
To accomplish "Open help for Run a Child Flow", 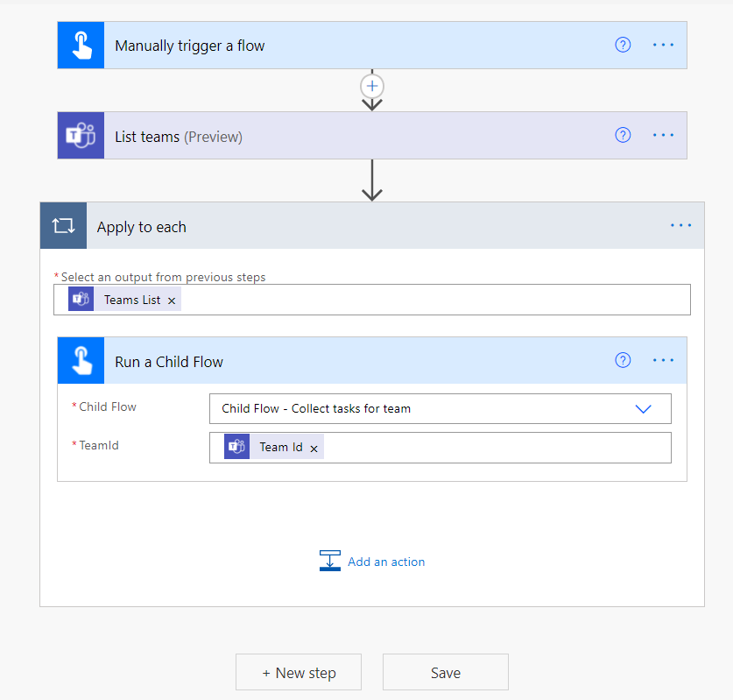I will click(x=623, y=360).
